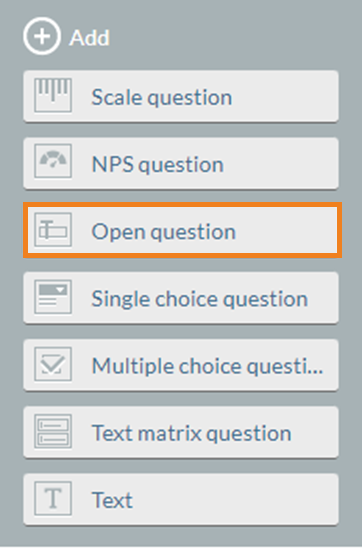This screenshot has width=362, height=550.
Task: Add a Single choice question via label
Action: coord(200,299)
